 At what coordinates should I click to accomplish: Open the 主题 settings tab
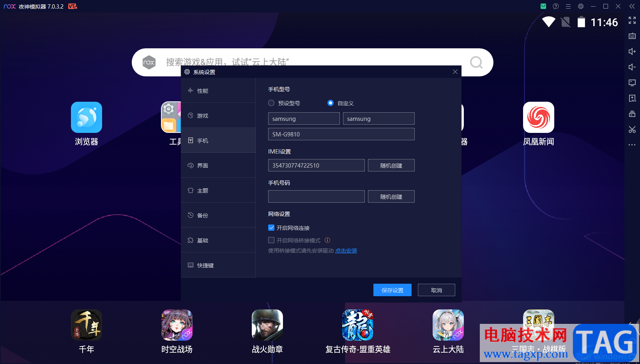(218, 190)
